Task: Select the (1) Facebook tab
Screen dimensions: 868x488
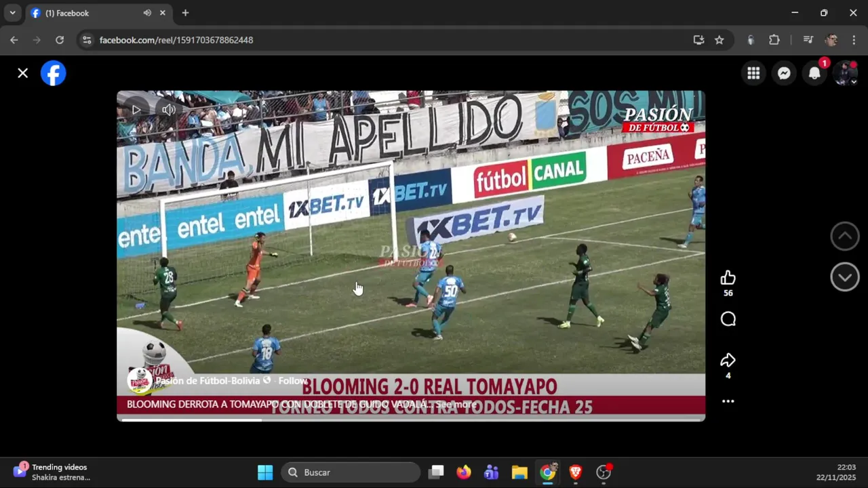Action: click(100, 13)
